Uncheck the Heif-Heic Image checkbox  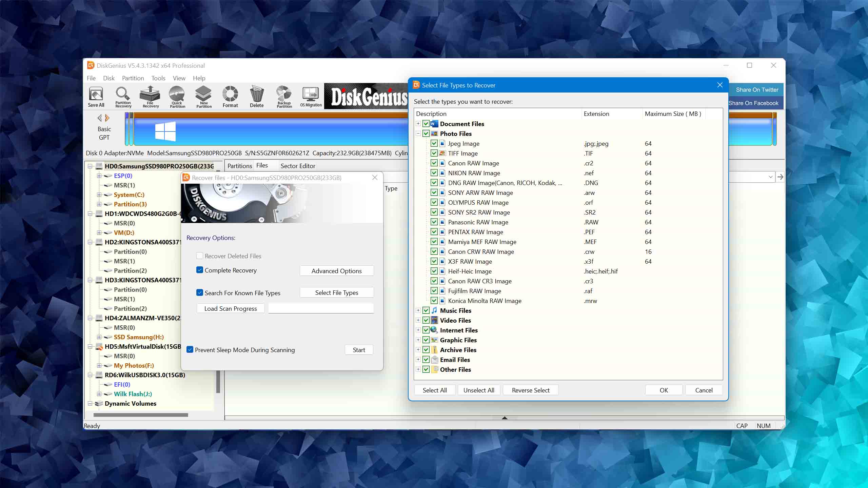[434, 271]
